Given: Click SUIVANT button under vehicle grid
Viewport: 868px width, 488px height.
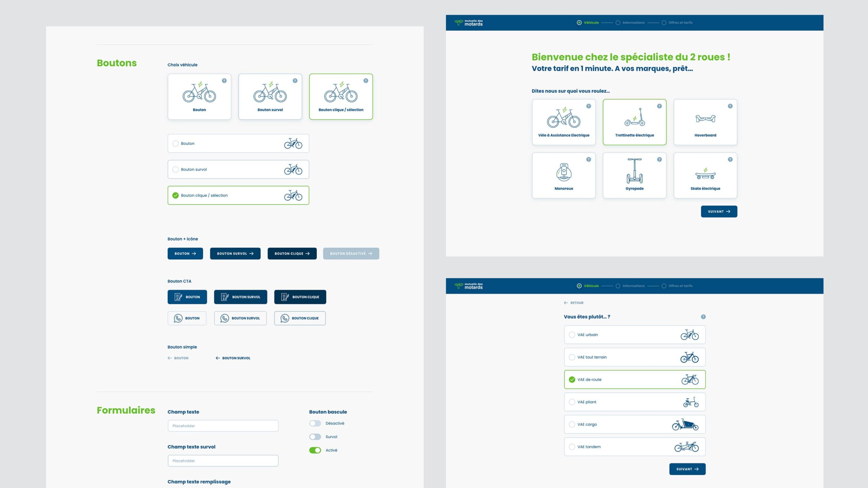Looking at the screenshot, I should [x=719, y=211].
